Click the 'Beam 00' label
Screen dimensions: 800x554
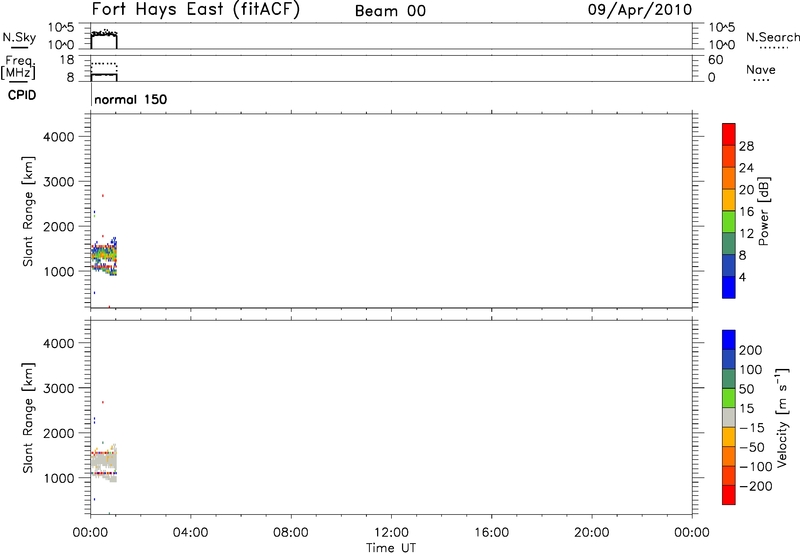point(390,11)
